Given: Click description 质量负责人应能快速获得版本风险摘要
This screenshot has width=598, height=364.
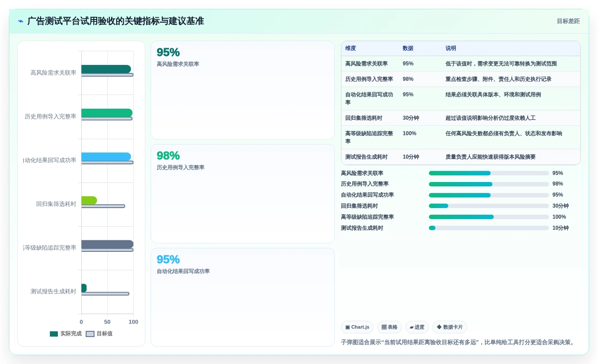Looking at the screenshot, I should click(x=491, y=157).
